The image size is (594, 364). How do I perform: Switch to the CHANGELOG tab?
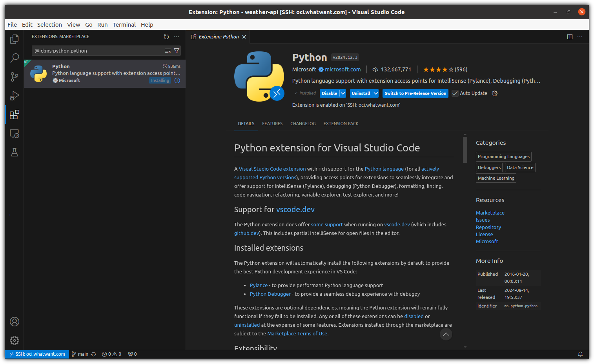[x=303, y=124]
